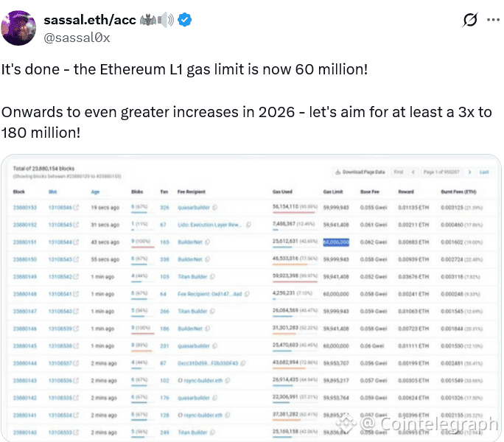Click the sassal.eth profile avatar

(x=19, y=27)
